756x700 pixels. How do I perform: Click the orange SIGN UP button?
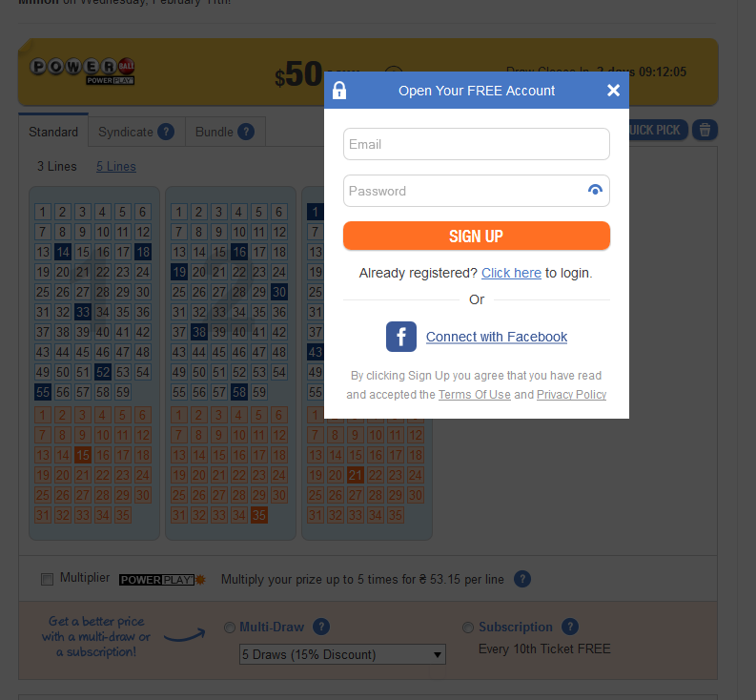coord(477,236)
